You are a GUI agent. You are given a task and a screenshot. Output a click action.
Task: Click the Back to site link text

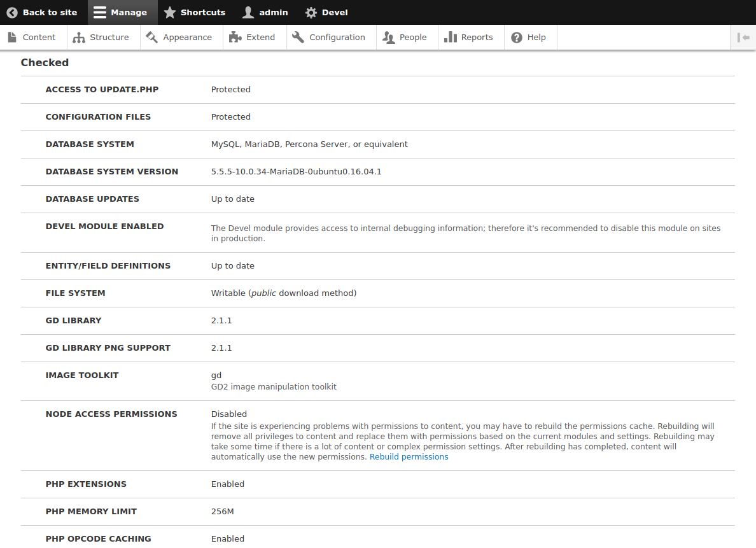click(x=50, y=13)
